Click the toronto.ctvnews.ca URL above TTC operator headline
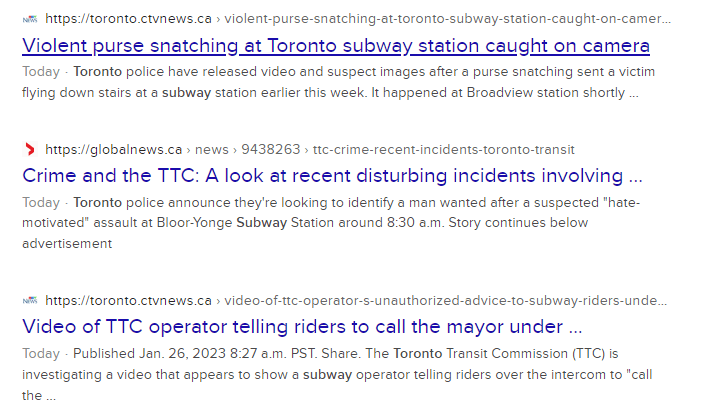726x405 pixels. 128,301
